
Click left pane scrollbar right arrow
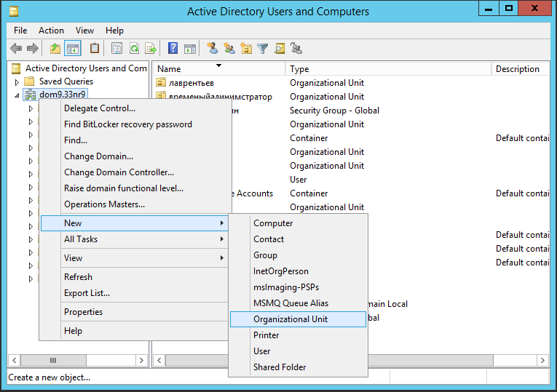tap(141, 361)
